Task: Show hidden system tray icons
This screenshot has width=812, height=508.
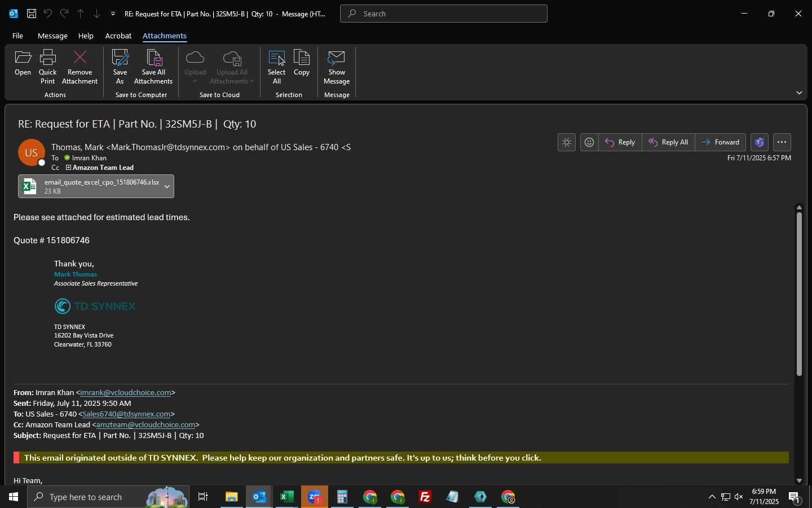Action: coord(712,497)
